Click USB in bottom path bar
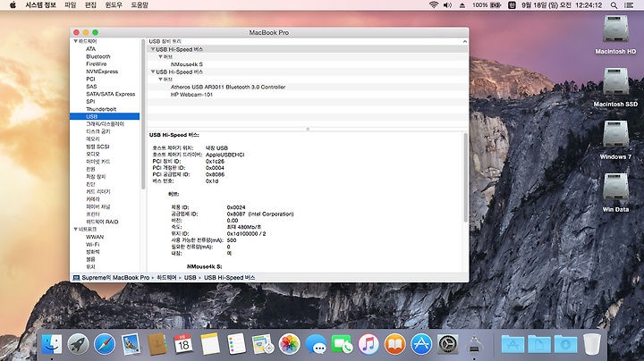The image size is (644, 361). [191, 278]
